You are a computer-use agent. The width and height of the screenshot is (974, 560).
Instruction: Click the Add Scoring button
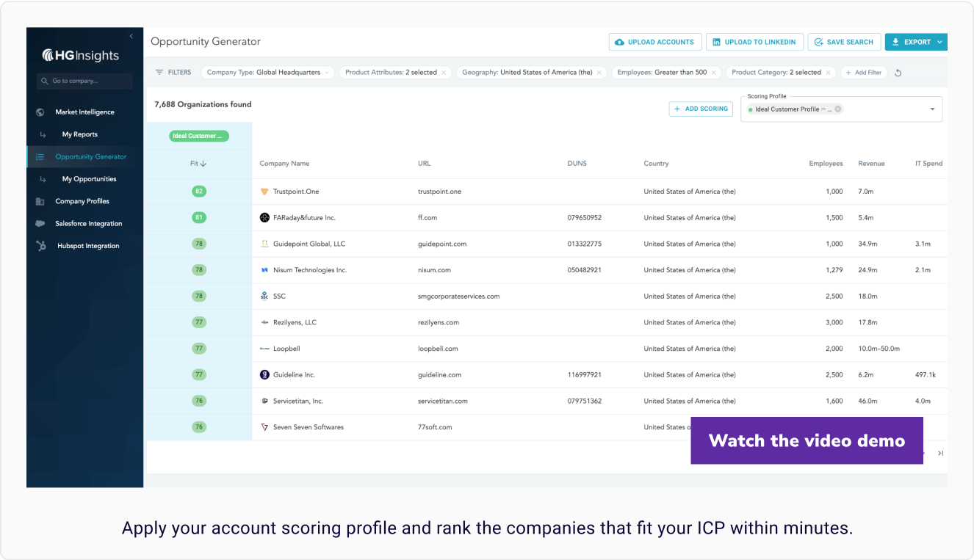pos(700,109)
